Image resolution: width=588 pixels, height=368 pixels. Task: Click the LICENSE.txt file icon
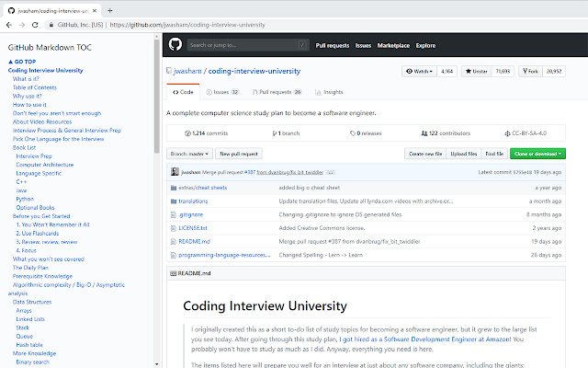point(173,226)
